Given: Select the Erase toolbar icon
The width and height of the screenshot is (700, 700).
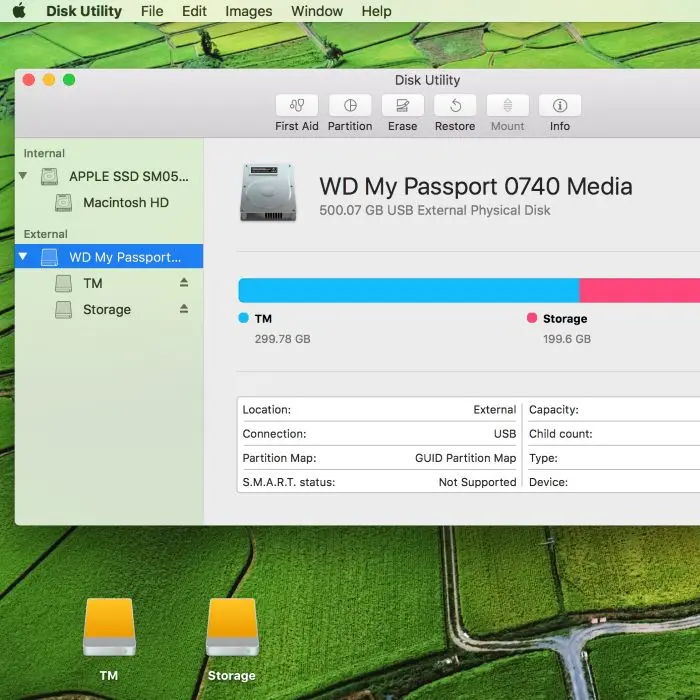Looking at the screenshot, I should [403, 105].
